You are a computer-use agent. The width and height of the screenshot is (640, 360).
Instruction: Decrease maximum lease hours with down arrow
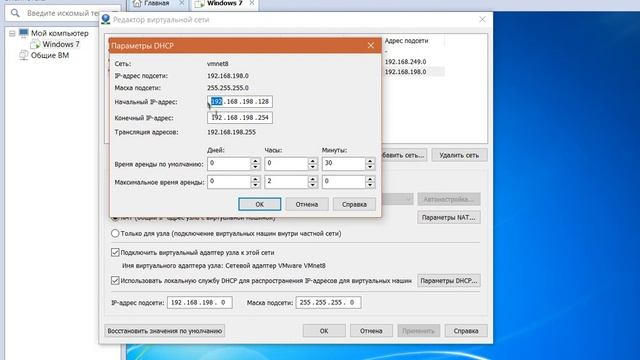[x=313, y=185]
